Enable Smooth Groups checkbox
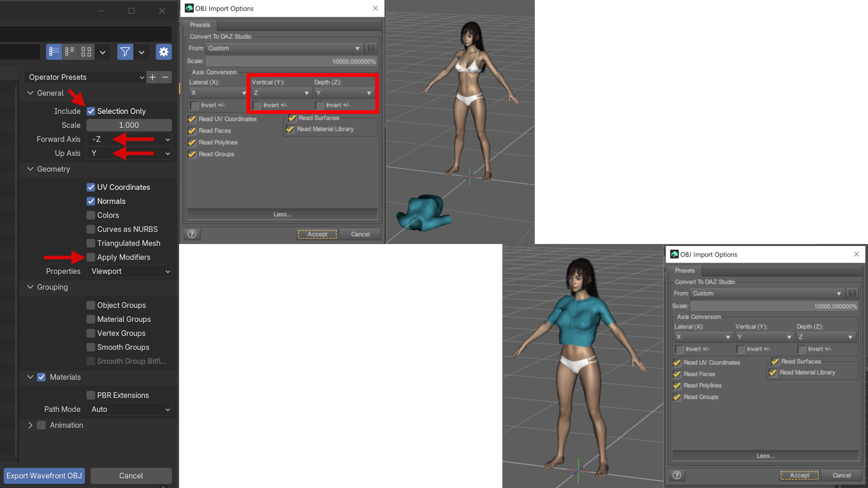The height and width of the screenshot is (488, 868). tap(91, 347)
